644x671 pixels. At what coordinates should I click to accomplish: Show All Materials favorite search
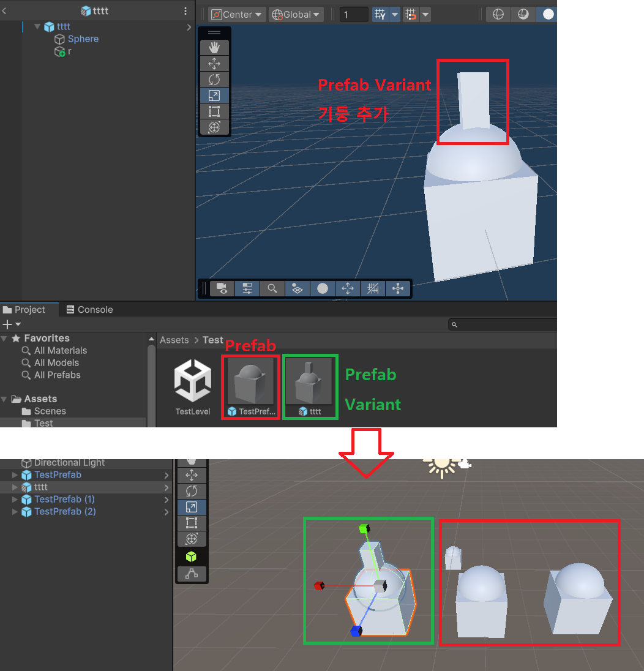point(61,350)
